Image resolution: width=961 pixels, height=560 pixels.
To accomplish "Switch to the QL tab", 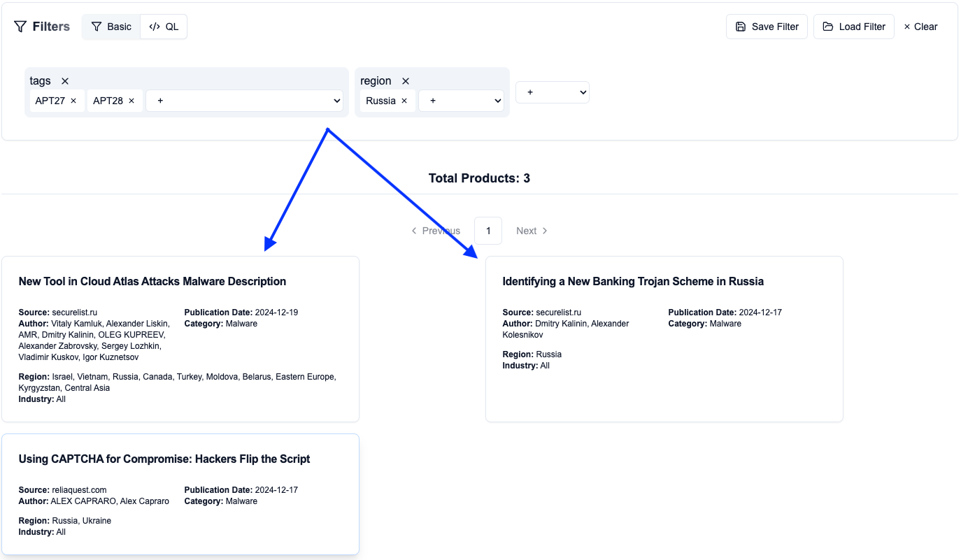I will pos(163,26).
